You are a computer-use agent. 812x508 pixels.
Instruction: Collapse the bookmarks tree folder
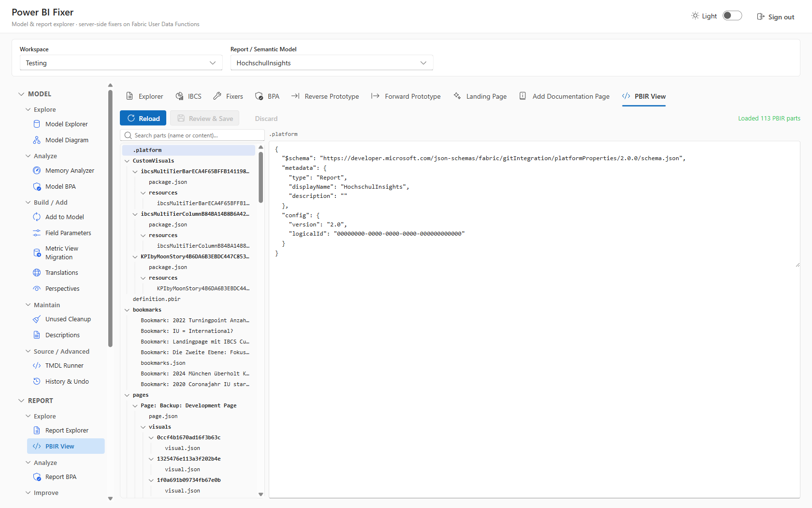pyautogui.click(x=127, y=310)
